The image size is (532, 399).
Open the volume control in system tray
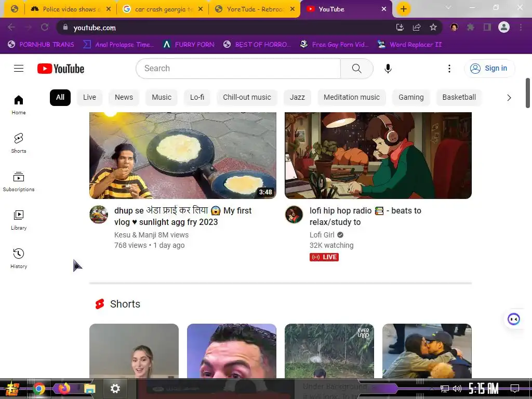[x=457, y=389]
